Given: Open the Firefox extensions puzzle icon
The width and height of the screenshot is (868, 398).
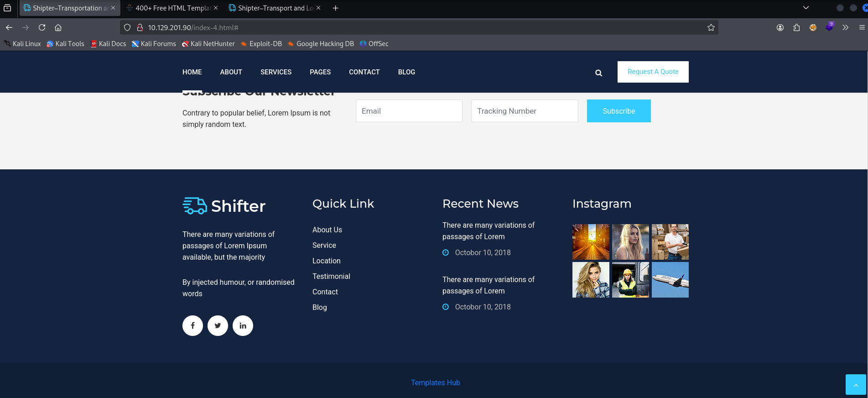Looking at the screenshot, I should click(x=796, y=28).
